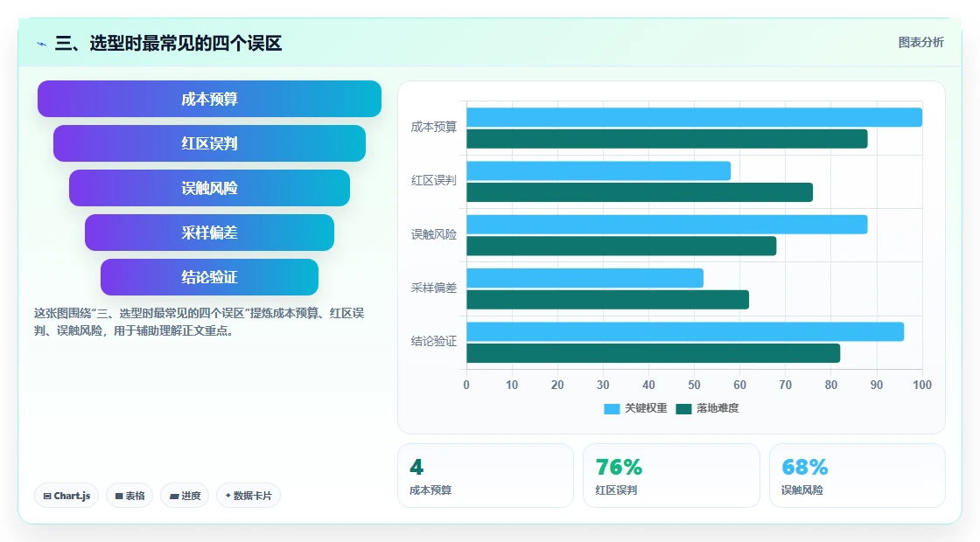Click the Chart.js tag chip
Screen dimensions: 980x542
coord(66,496)
